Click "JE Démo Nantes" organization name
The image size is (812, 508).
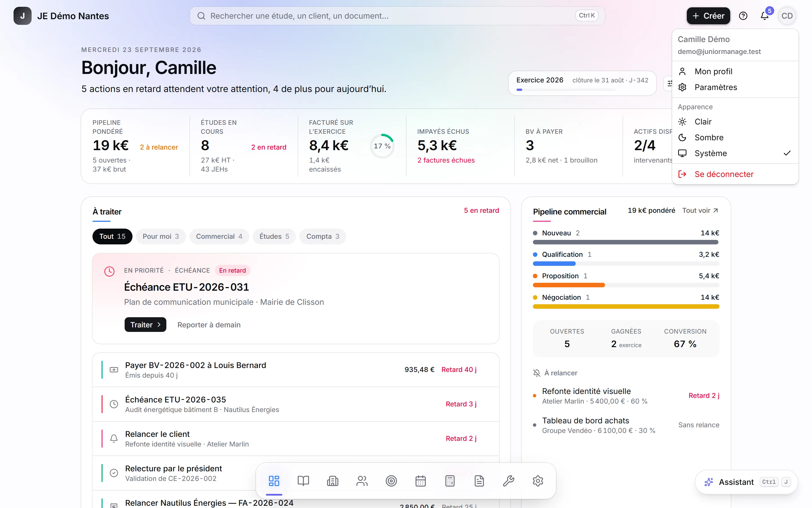(73, 16)
